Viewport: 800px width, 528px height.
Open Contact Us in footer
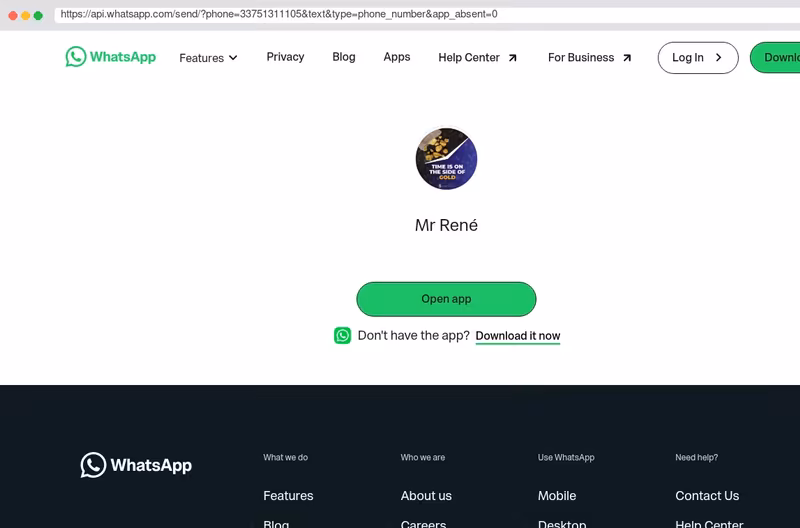(x=707, y=495)
